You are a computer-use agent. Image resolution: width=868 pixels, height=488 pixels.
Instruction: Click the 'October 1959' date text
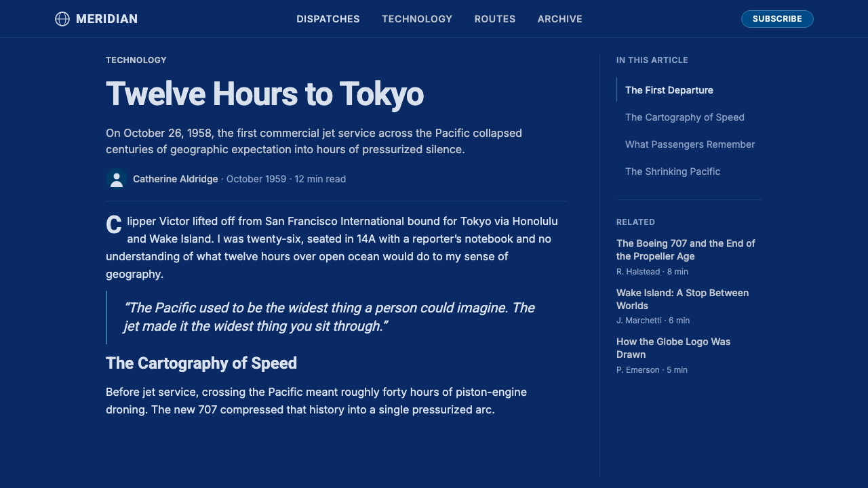tap(256, 179)
